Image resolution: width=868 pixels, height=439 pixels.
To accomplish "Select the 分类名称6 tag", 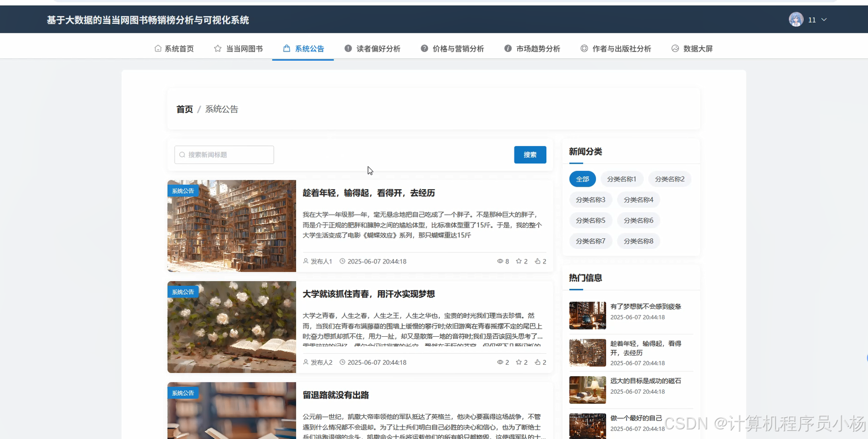I will pyautogui.click(x=638, y=220).
